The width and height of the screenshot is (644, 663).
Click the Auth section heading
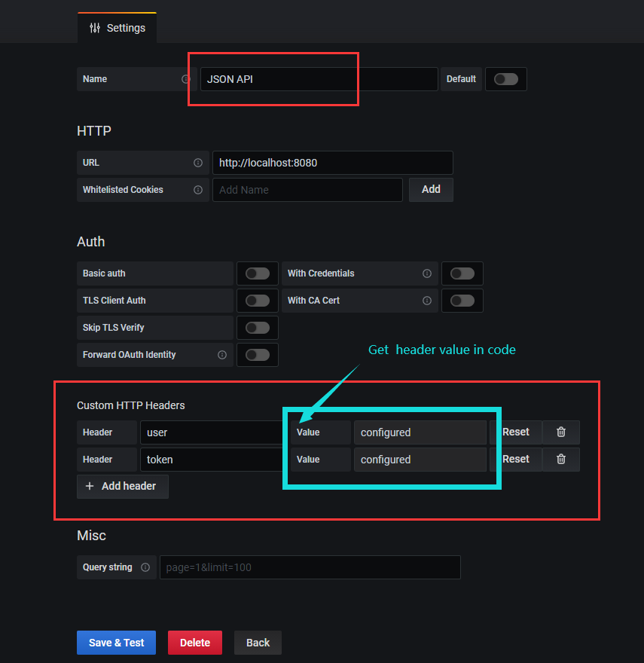pos(91,242)
